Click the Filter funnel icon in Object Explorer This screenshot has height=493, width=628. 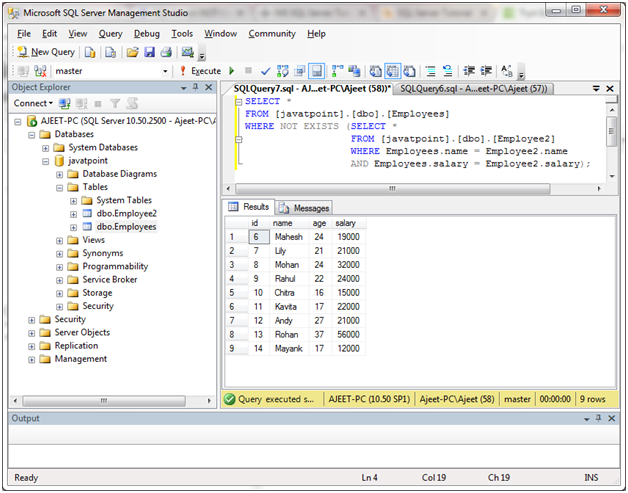(x=115, y=104)
